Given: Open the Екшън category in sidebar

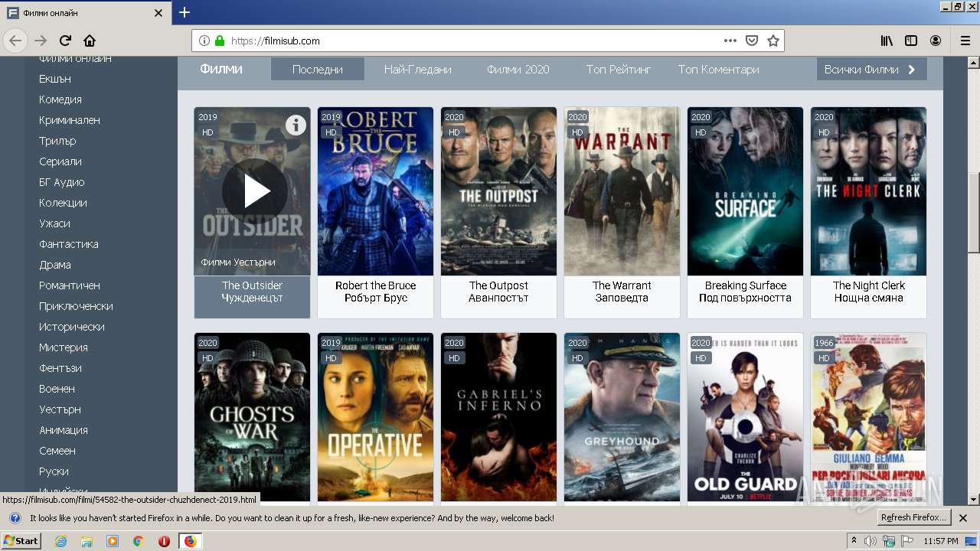Looking at the screenshot, I should tap(55, 79).
